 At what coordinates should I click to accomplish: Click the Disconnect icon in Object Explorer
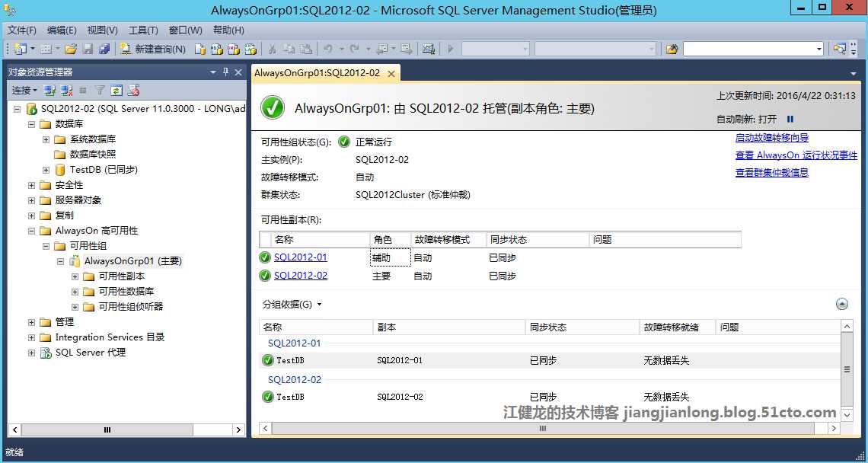coord(67,91)
